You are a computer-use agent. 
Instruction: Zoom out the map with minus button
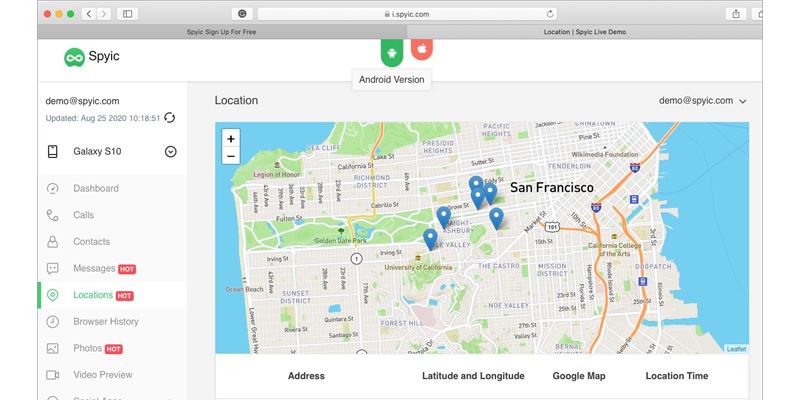[x=231, y=156]
